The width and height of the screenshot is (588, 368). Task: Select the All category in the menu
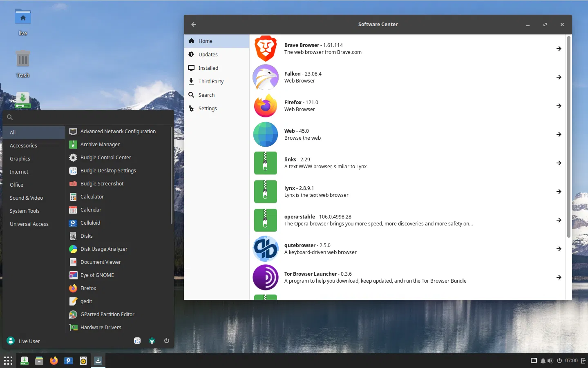tap(34, 132)
